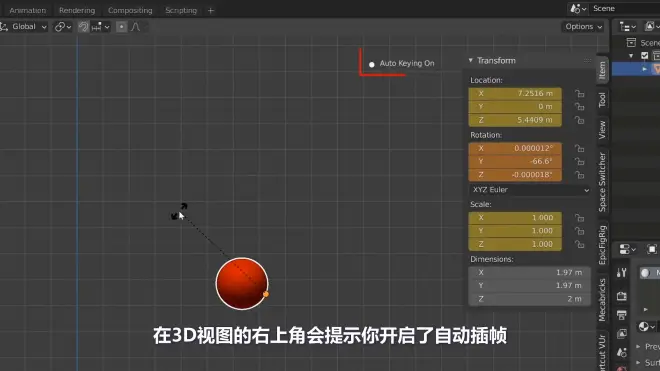The width and height of the screenshot is (660, 371).
Task: Open the View Layer properties tab
Action: 622,334
